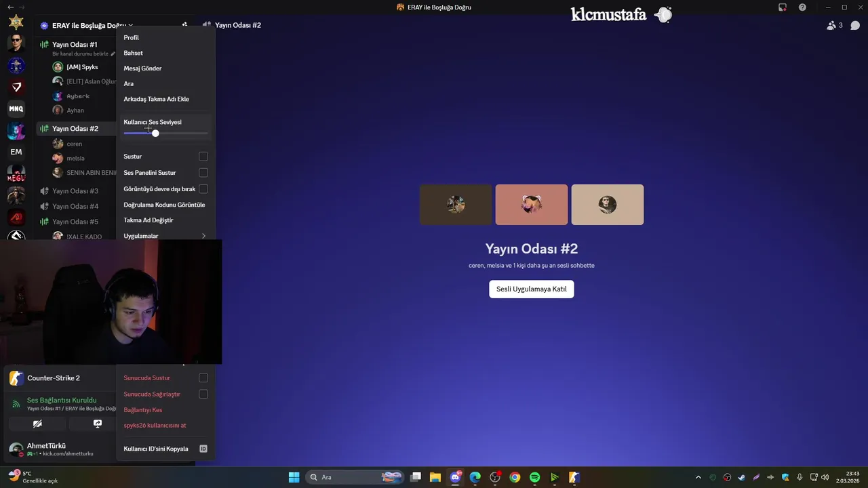Open the sheriff star server icon

(x=16, y=22)
